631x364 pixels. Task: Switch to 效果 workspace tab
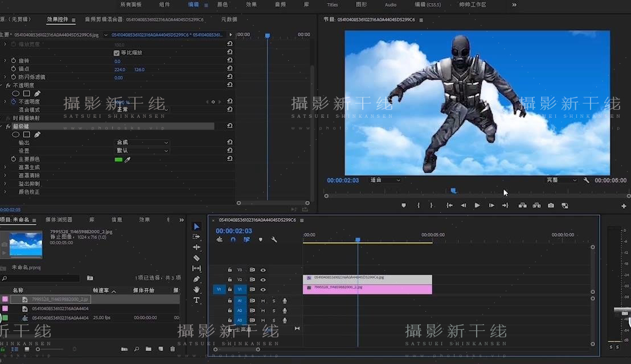click(251, 5)
